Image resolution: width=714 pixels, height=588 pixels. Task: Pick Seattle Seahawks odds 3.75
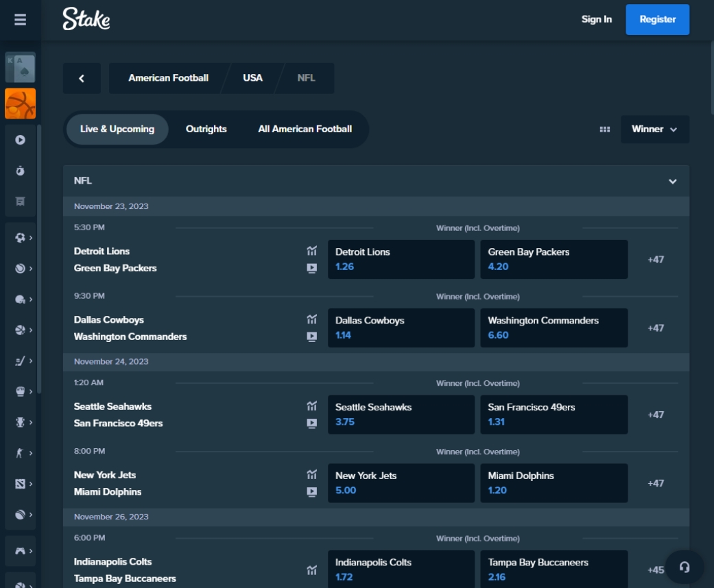(401, 415)
